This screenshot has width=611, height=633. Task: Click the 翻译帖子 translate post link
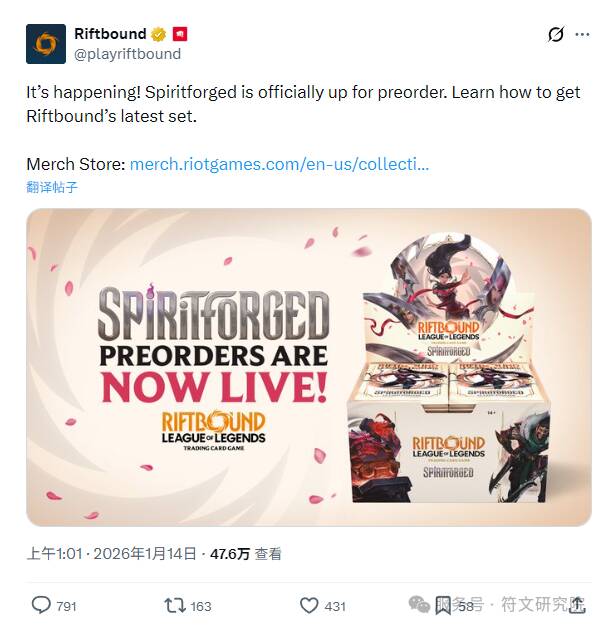[x=52, y=187]
